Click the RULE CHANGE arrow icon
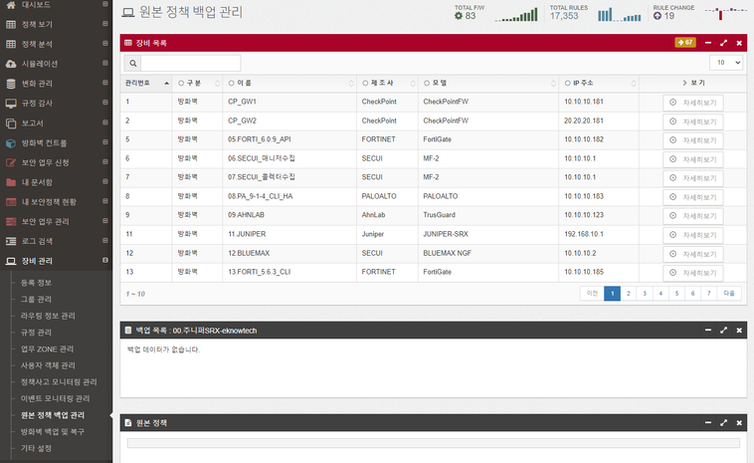754x463 pixels. click(x=657, y=16)
